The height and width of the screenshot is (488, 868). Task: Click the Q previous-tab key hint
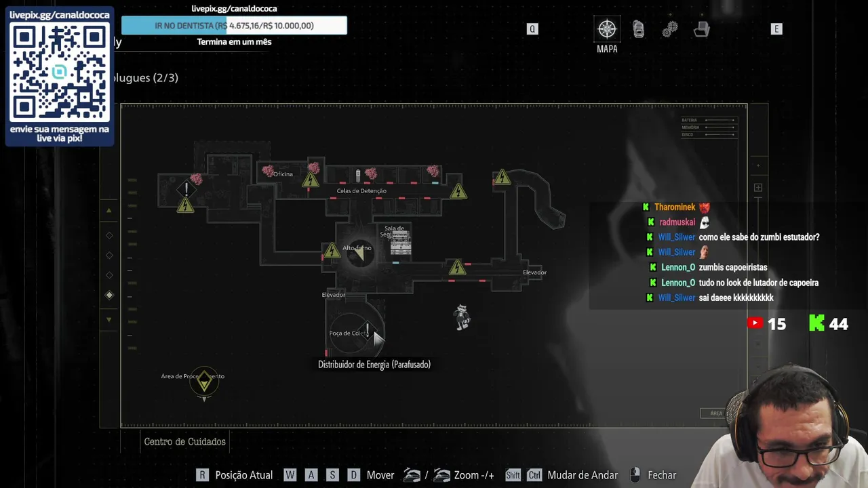pyautogui.click(x=532, y=29)
